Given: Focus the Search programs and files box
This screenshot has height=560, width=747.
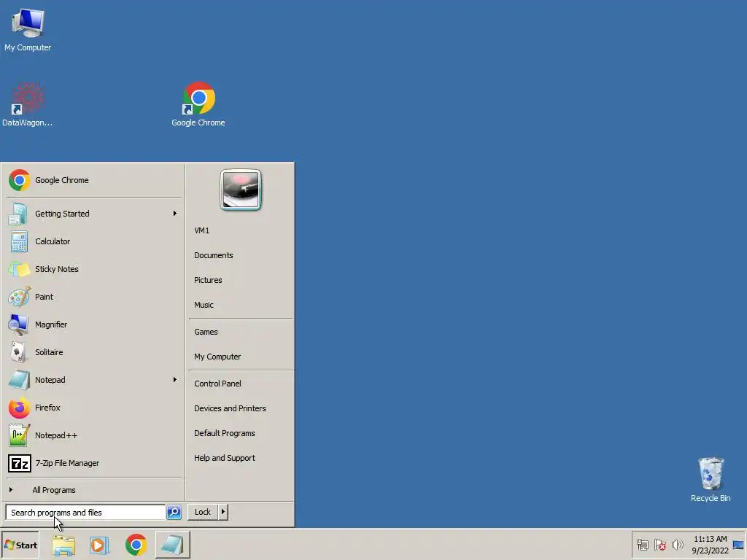Looking at the screenshot, I should [x=85, y=513].
